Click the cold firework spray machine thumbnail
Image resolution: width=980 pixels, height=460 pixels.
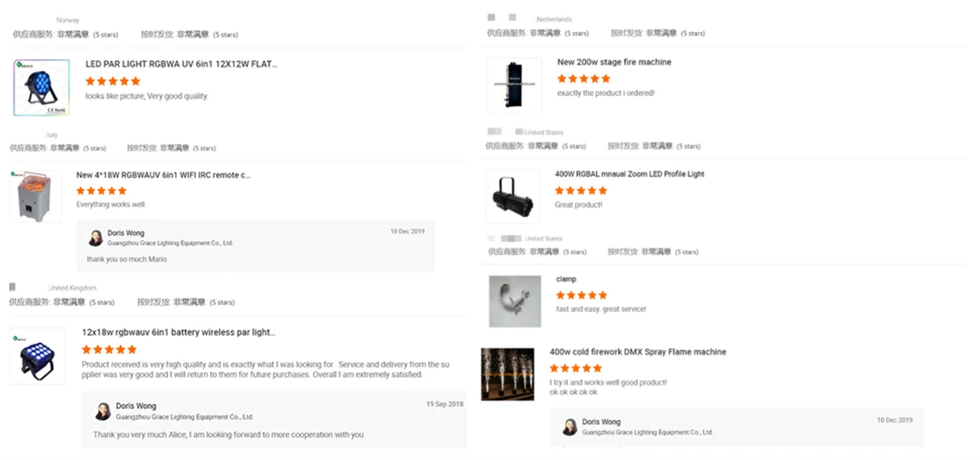507,373
